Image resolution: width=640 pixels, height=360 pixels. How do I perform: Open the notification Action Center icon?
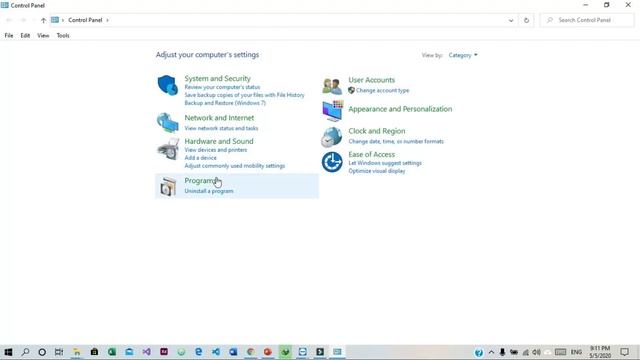(x=624, y=352)
